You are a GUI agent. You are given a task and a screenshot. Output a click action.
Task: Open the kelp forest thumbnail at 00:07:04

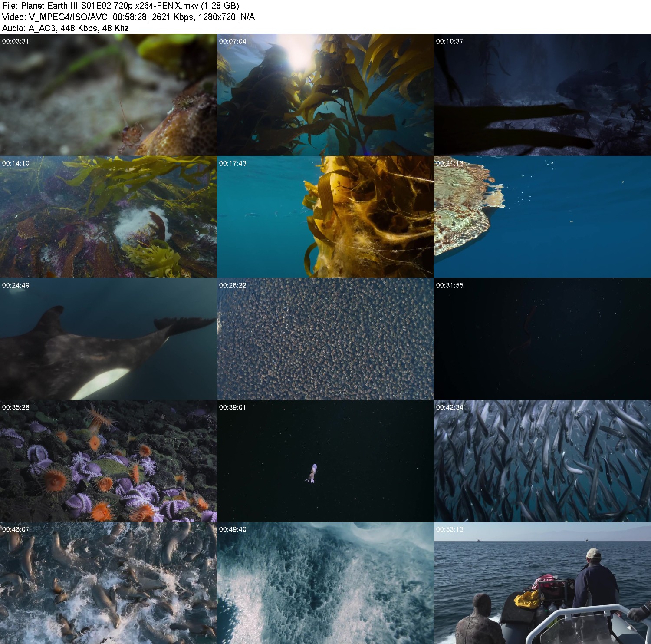[325, 95]
